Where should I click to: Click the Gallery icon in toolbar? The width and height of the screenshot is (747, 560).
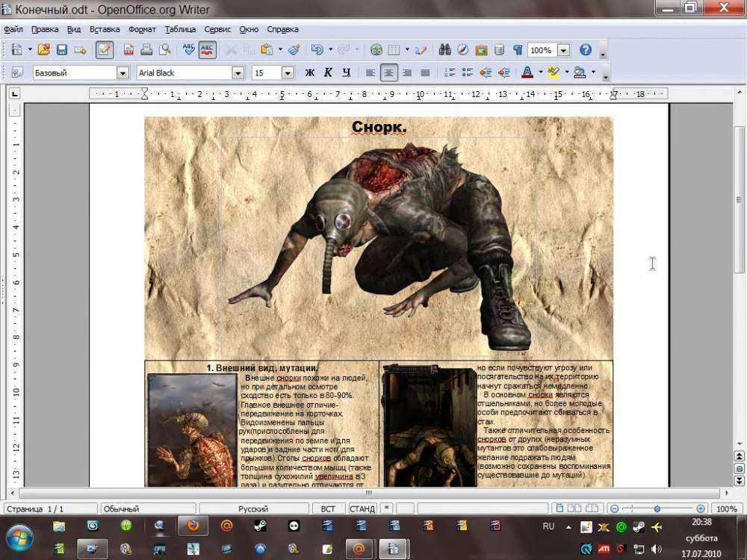pos(481,50)
